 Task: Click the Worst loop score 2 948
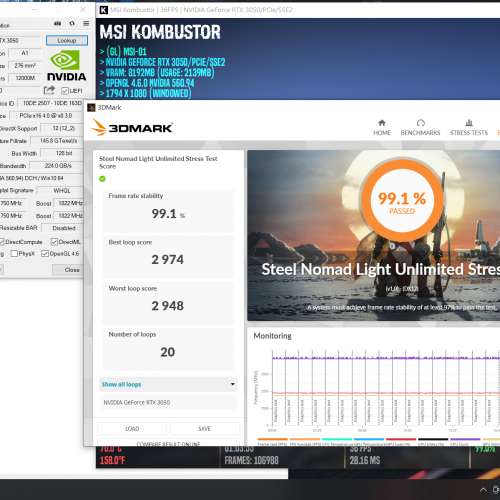(168, 306)
